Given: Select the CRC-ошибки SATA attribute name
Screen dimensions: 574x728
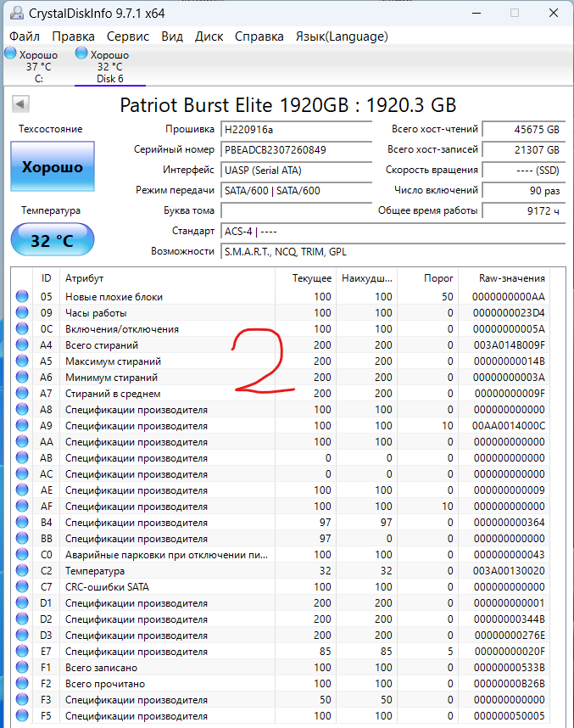Looking at the screenshot, I should click(107, 587).
